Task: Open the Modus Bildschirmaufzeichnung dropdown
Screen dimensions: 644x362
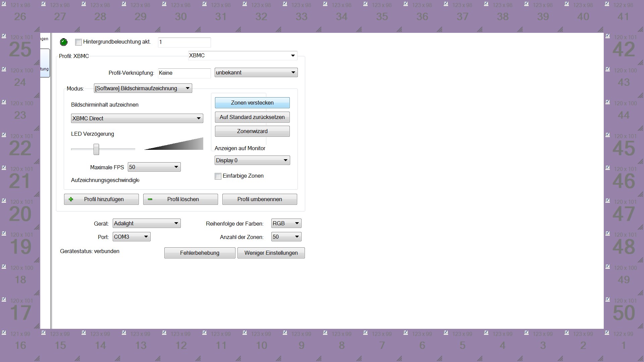Action: [x=143, y=88]
